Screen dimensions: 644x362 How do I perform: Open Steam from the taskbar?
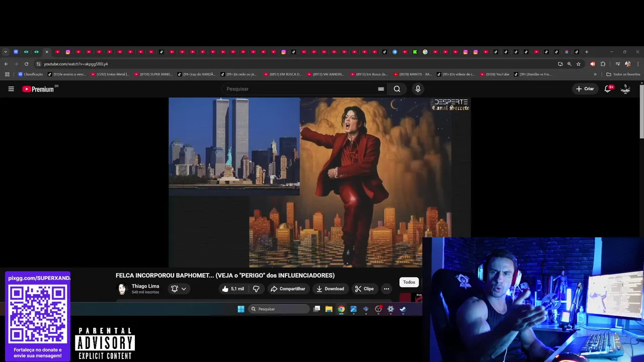[403, 309]
